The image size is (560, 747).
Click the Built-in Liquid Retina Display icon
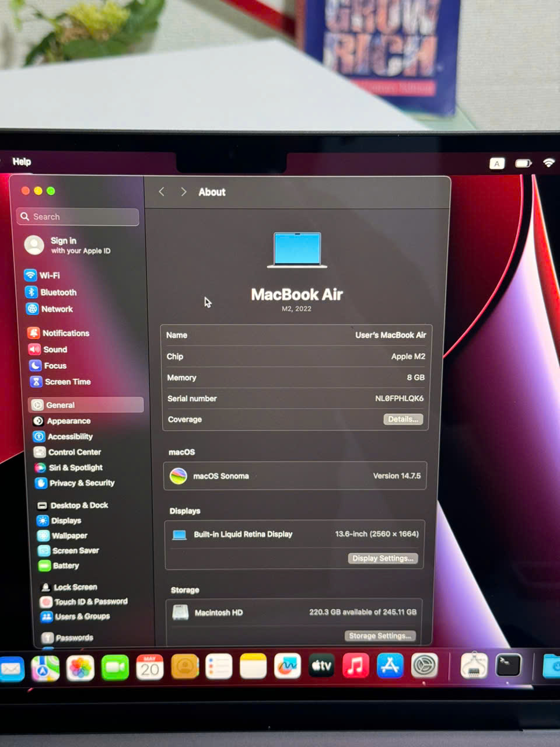pyautogui.click(x=179, y=535)
